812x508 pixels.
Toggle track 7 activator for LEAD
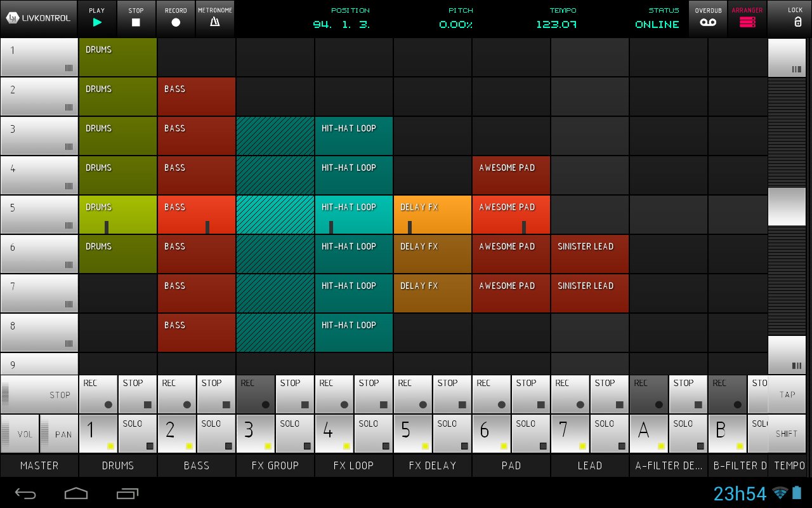pos(570,434)
